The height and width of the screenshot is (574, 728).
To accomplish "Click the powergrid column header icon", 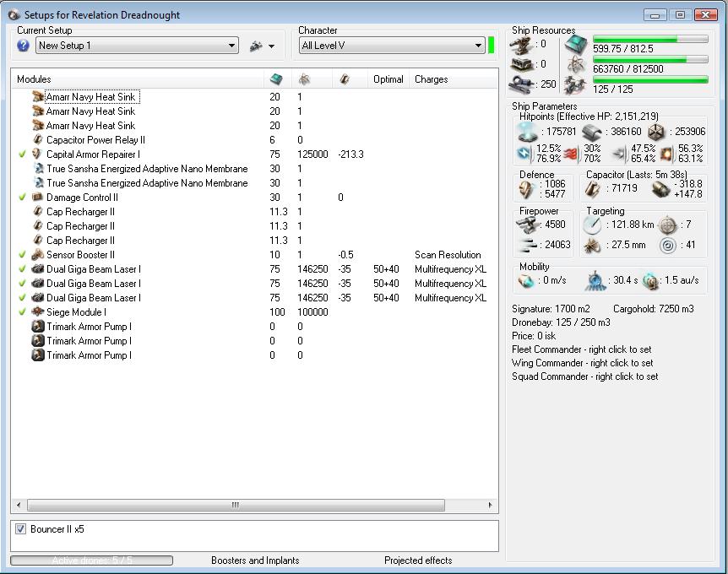I will point(305,79).
